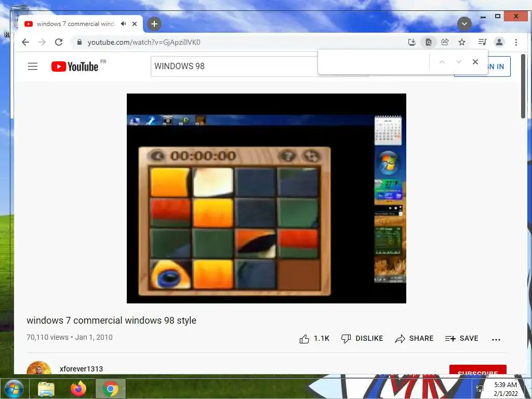532x399 pixels.
Task: Click the address bar URL
Action: click(144, 42)
